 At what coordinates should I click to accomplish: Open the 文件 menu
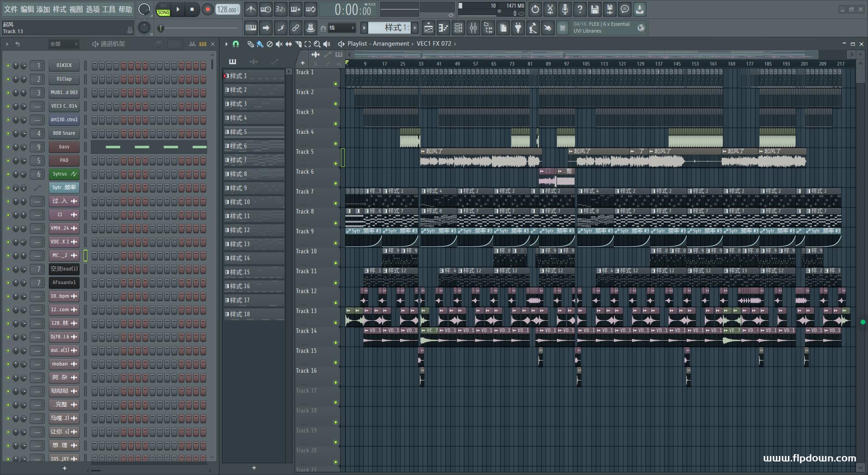click(11, 9)
